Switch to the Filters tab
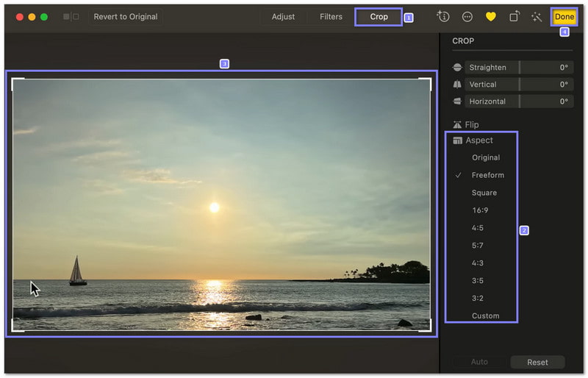 [x=331, y=16]
